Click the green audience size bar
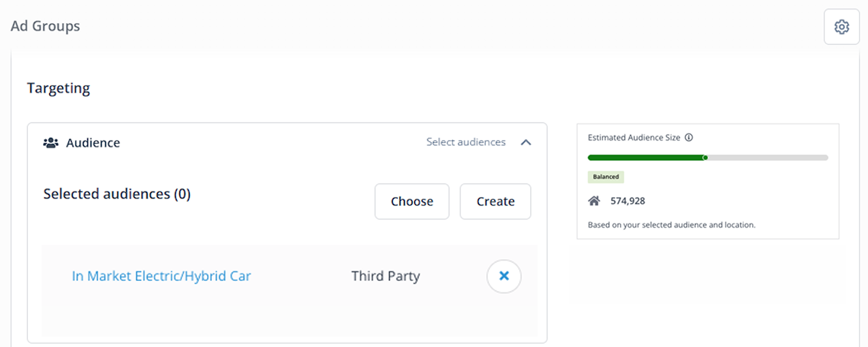The width and height of the screenshot is (868, 347). click(x=646, y=157)
